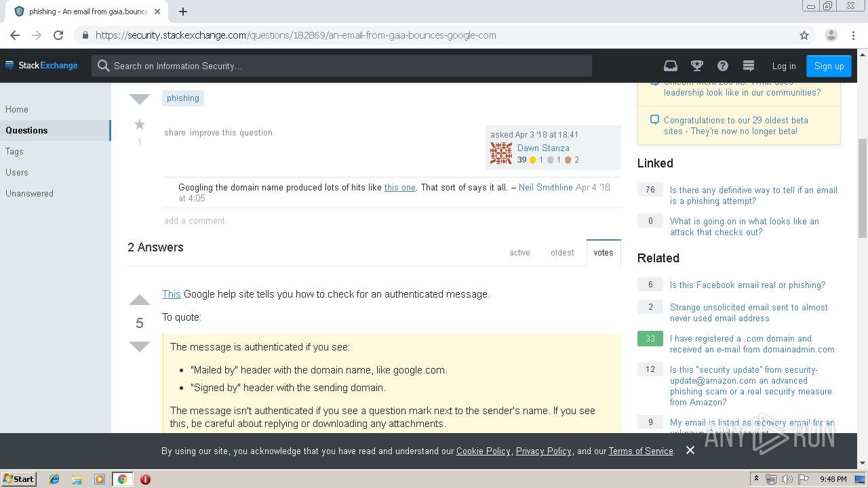Screen dimensions: 868x488
Task: Focus the Search on Information Security field
Action: pyautogui.click(x=342, y=66)
